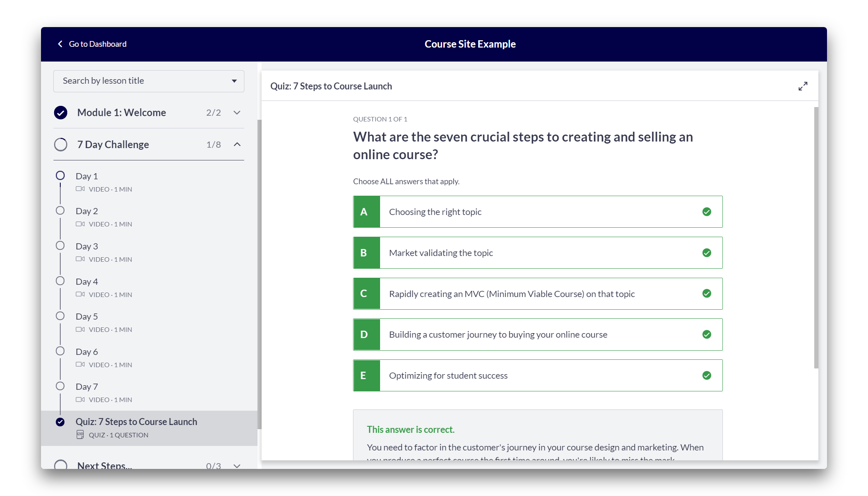This screenshot has height=496, width=868.
Task: Click the 7 Day Challenge progress circle icon
Action: pos(61,144)
